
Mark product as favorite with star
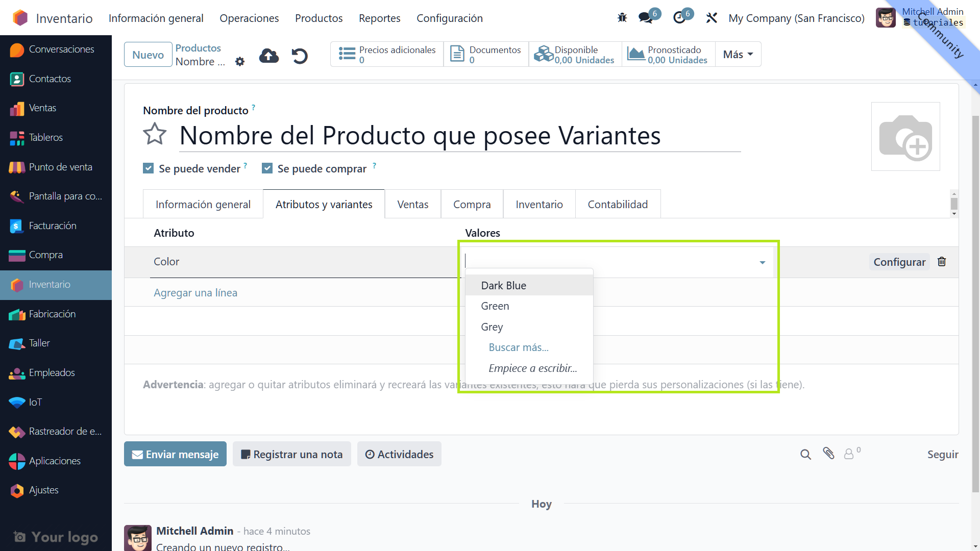155,135
